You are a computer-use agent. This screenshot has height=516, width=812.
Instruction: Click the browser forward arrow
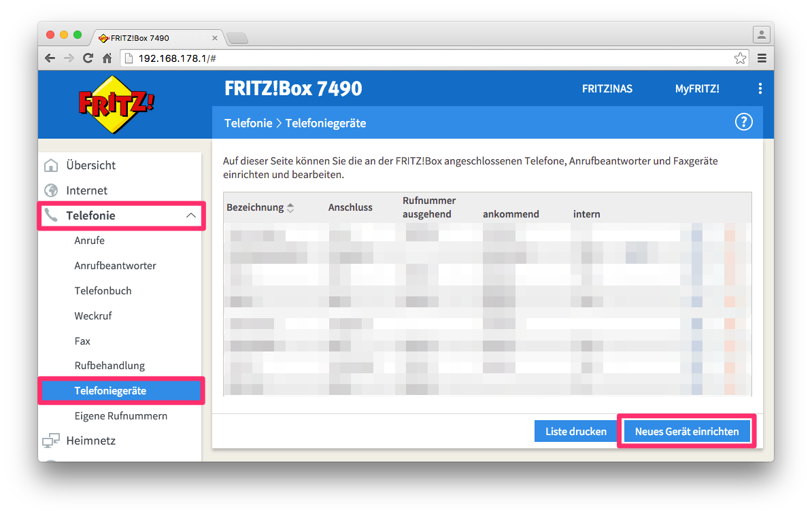click(x=69, y=58)
